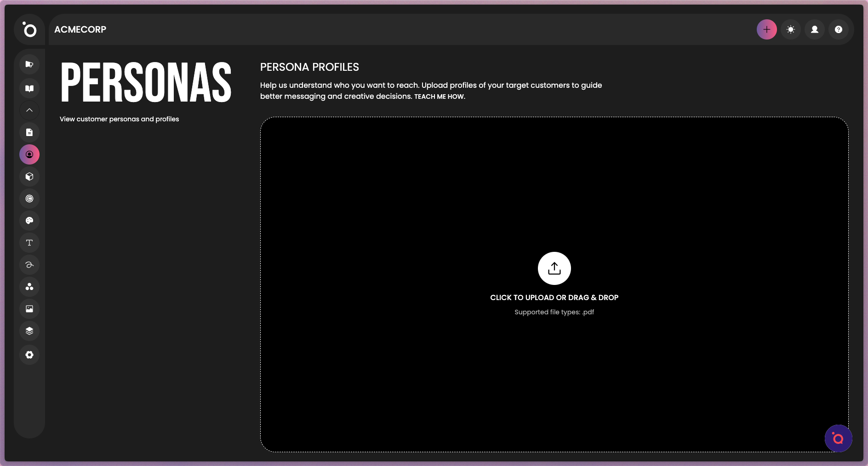Click the TEACH ME HOW link
This screenshot has height=466, width=868.
439,97
